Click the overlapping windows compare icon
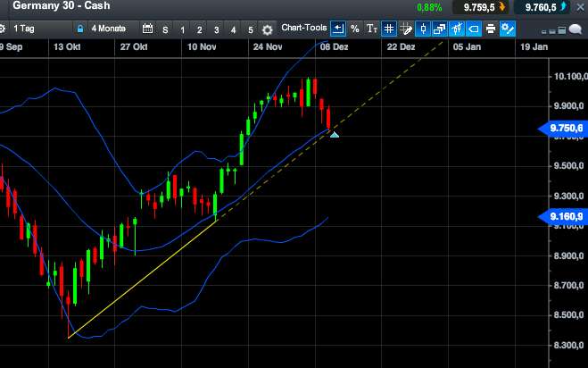 point(439,29)
